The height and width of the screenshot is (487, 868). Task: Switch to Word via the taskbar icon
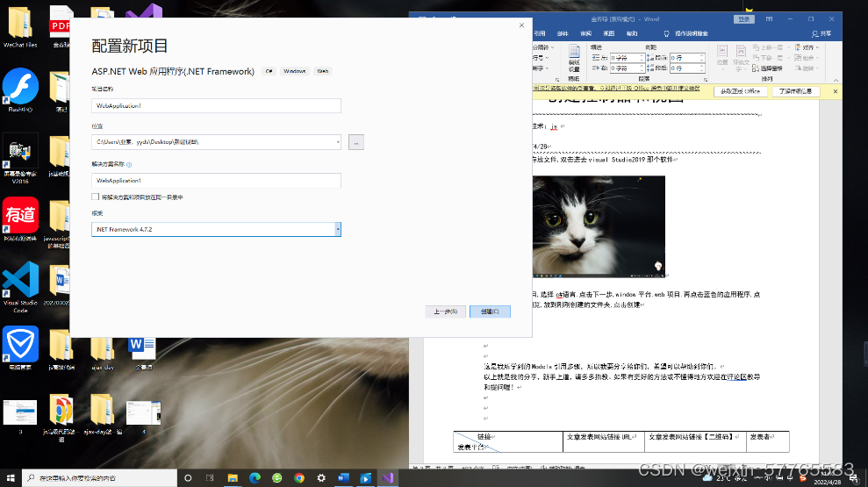[x=343, y=478]
